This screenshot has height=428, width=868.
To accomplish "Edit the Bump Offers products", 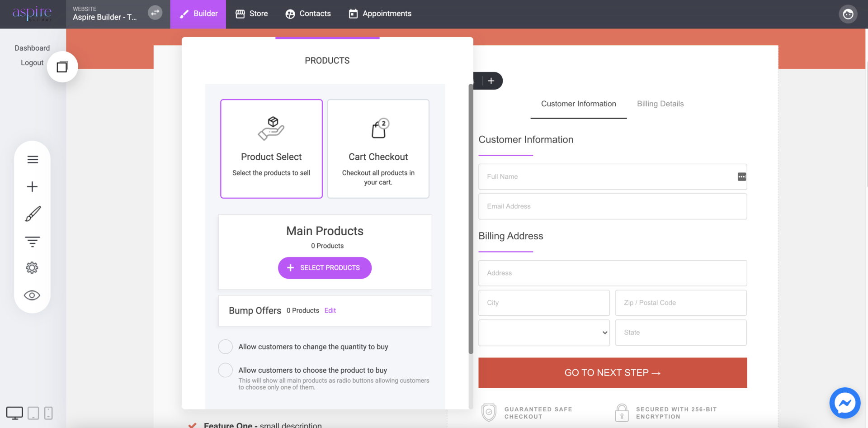I will [330, 311].
